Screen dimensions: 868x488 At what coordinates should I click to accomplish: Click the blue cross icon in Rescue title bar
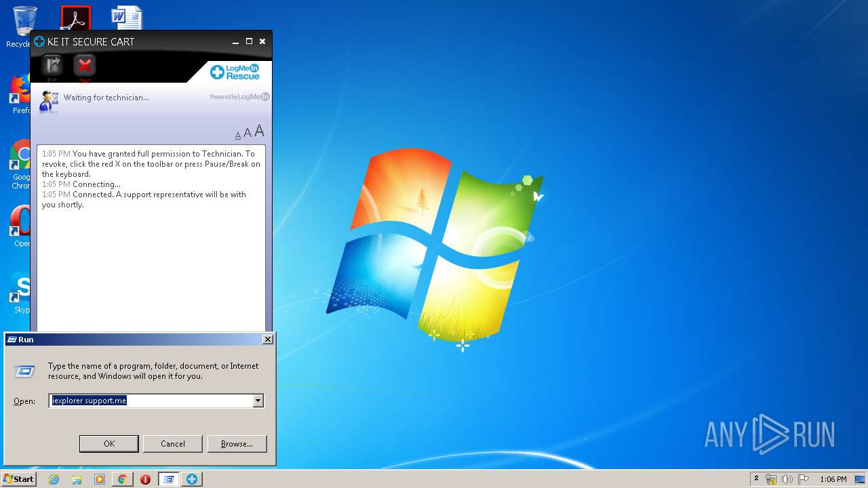39,41
